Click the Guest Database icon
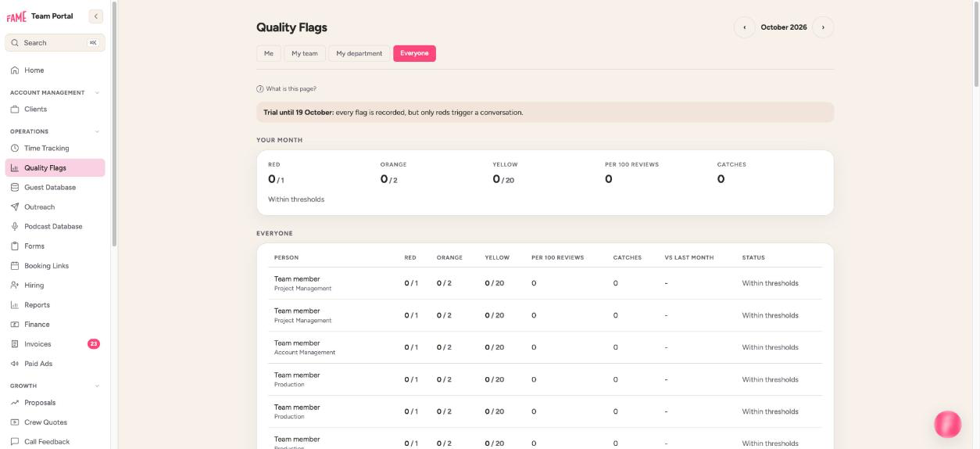The image size is (980, 449). click(15, 188)
